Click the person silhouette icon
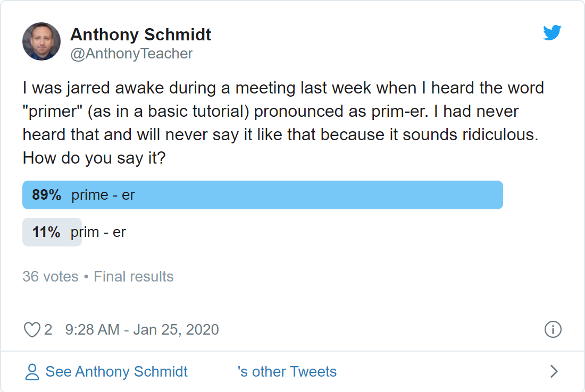Viewport: 585px width, 392px height. click(x=32, y=371)
